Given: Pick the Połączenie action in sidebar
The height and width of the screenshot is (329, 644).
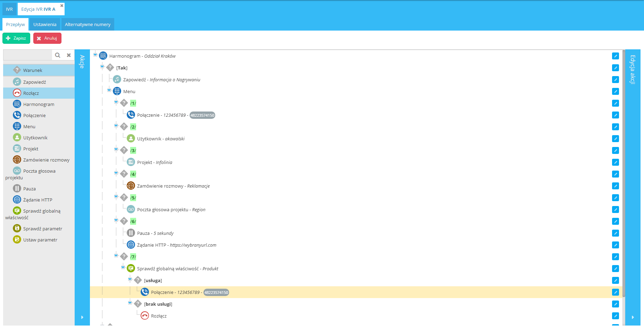Looking at the screenshot, I should tap(39, 115).
